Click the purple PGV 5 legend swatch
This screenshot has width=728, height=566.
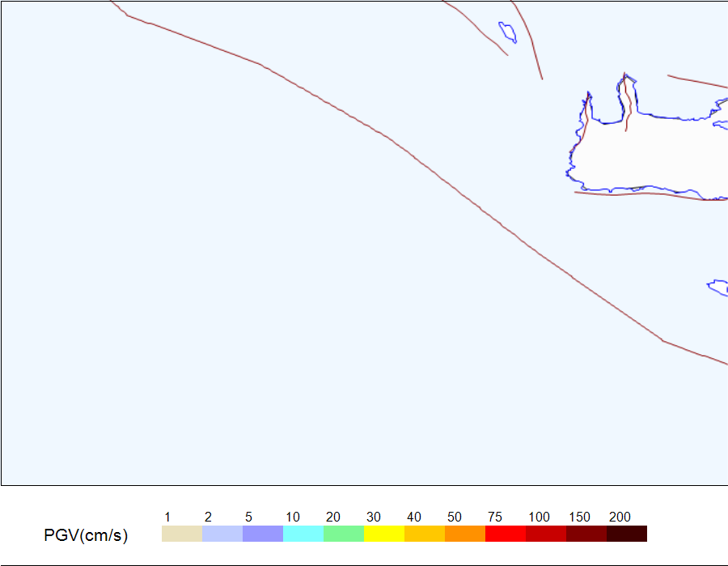pyautogui.click(x=262, y=534)
